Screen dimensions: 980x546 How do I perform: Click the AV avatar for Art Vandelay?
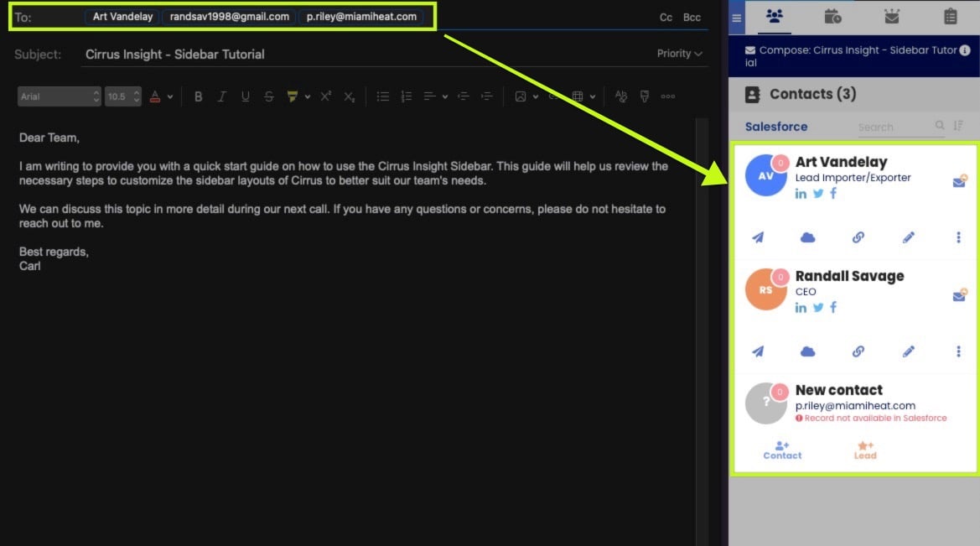pos(765,176)
